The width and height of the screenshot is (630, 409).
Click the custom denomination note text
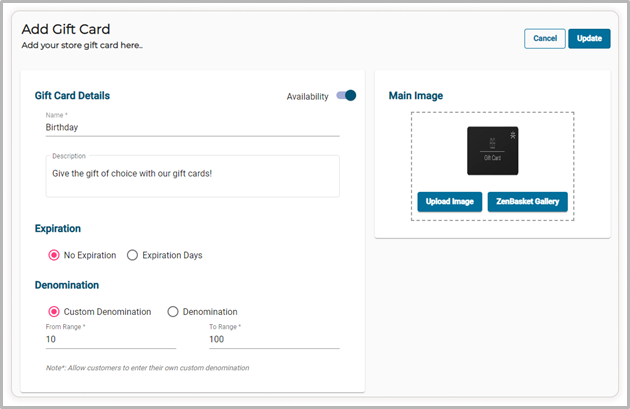click(147, 368)
